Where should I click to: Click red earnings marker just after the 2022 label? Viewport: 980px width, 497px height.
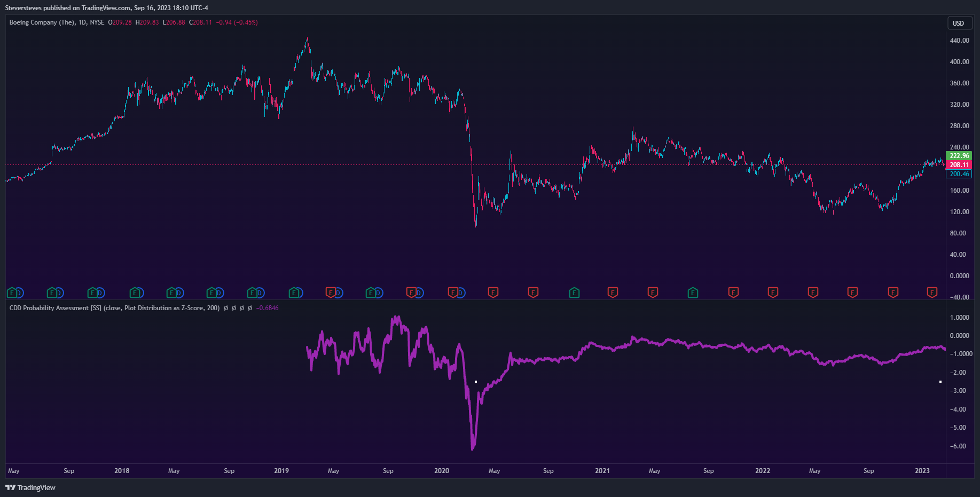point(773,293)
